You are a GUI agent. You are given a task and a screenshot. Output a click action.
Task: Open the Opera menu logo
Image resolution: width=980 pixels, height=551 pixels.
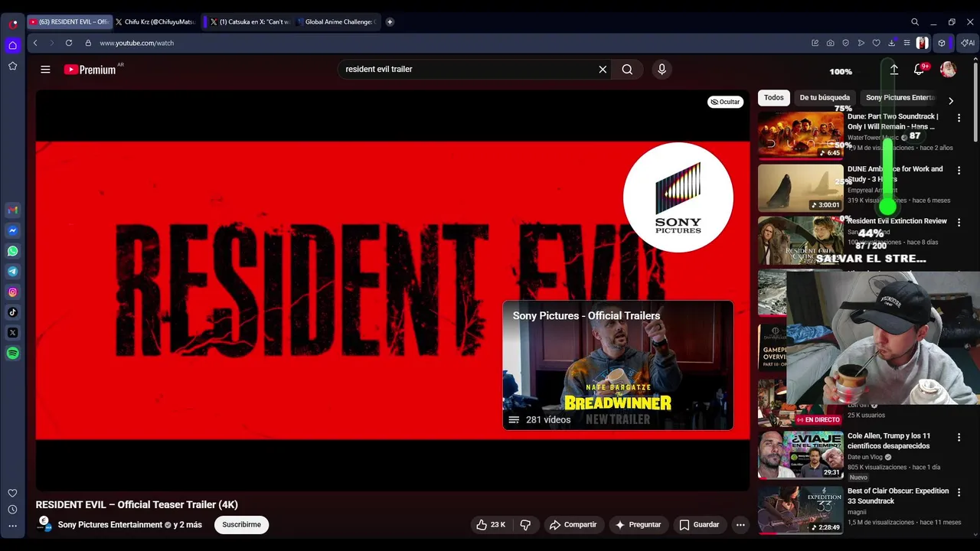tap(12, 24)
